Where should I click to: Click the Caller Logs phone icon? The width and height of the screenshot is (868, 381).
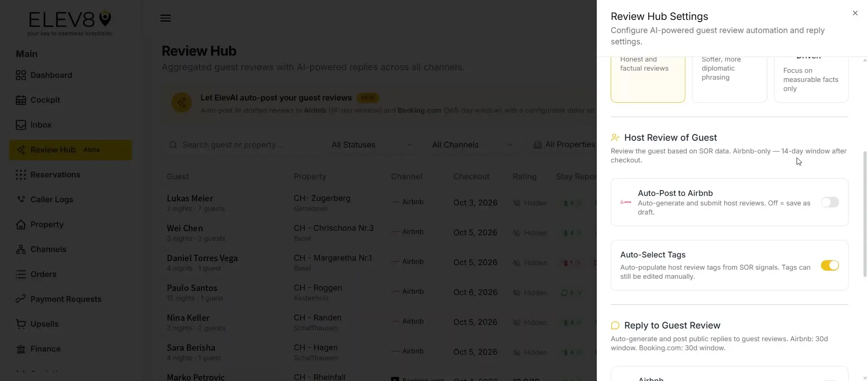(21, 199)
